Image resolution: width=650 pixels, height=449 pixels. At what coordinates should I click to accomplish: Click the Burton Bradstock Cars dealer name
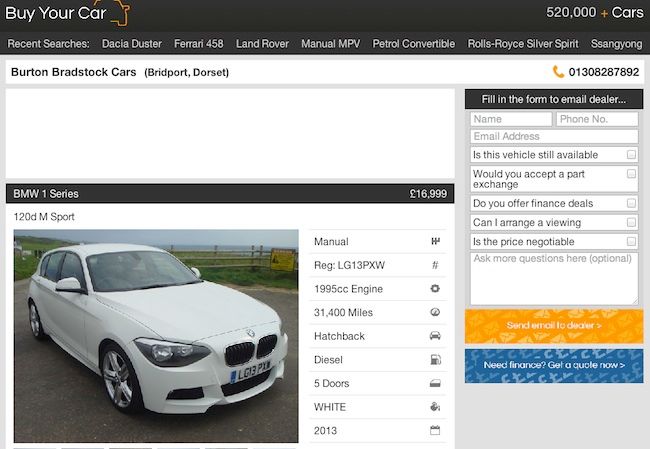(73, 72)
